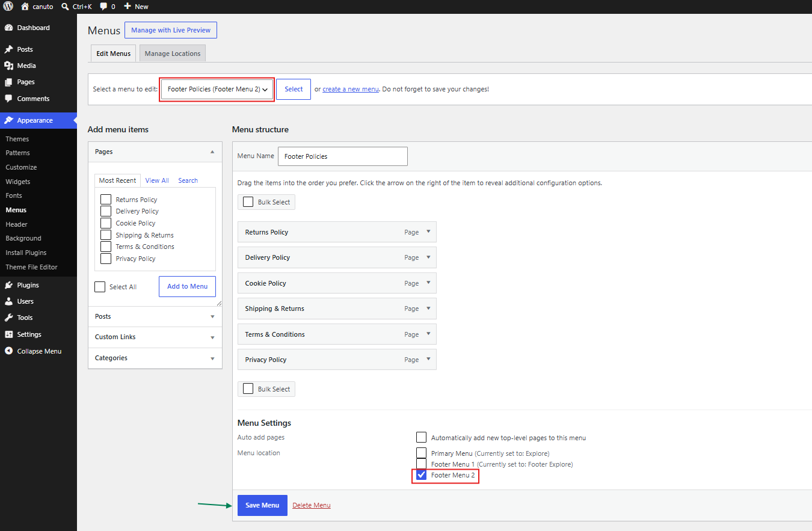Click the Collapse Menu arrow icon

pos(8,351)
